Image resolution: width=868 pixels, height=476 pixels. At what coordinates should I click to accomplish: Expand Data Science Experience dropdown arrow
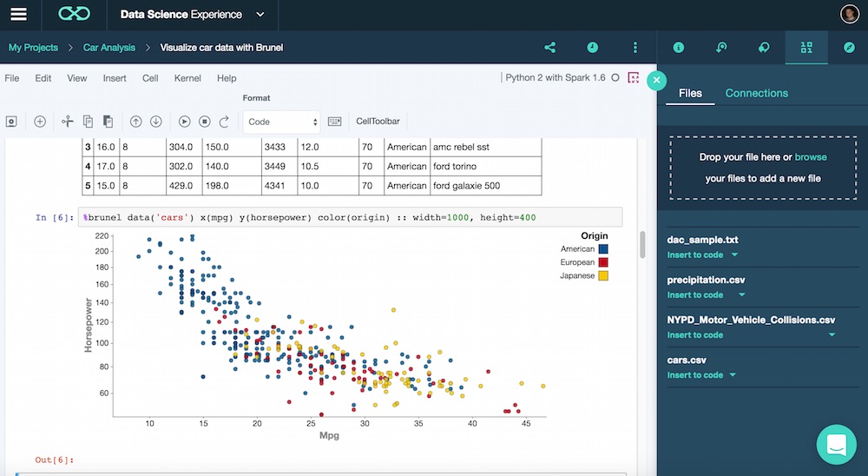click(x=260, y=15)
